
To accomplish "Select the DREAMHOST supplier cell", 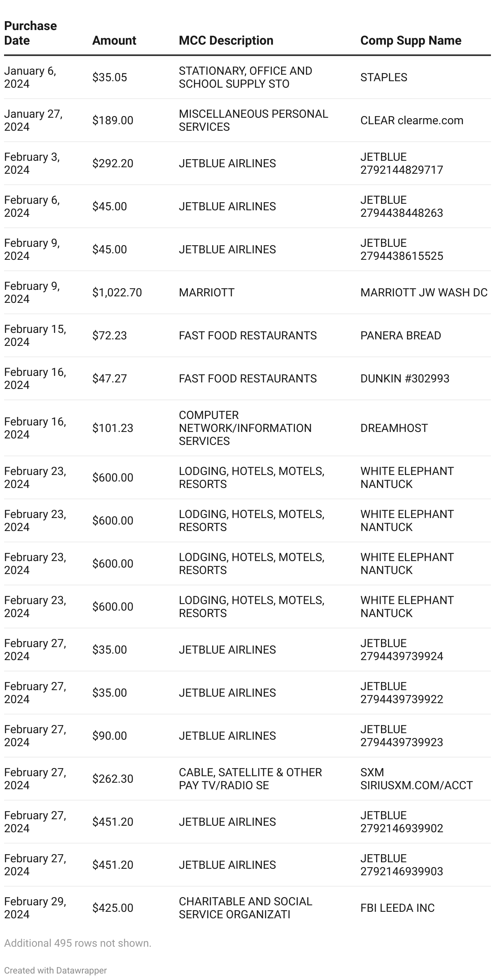I will [x=394, y=428].
